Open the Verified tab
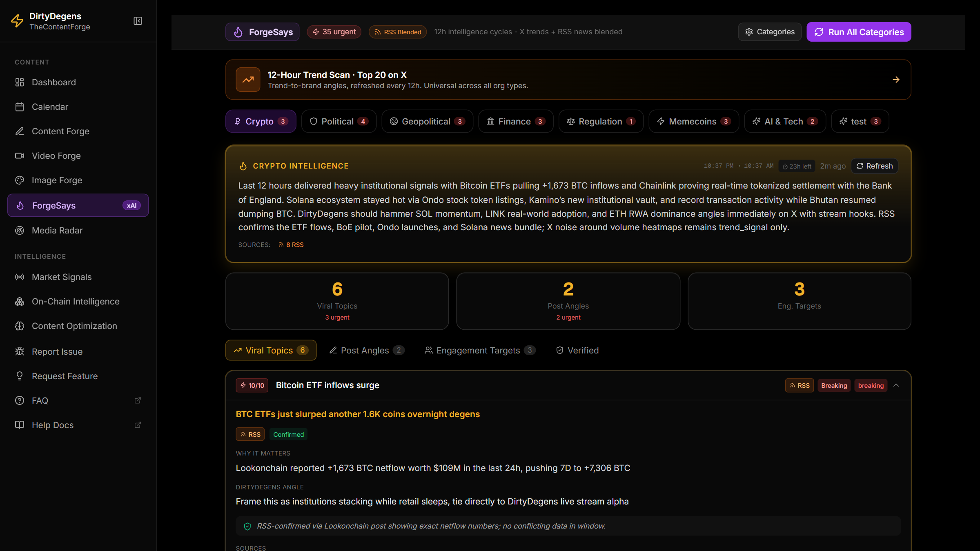The height and width of the screenshot is (551, 980). coord(577,350)
